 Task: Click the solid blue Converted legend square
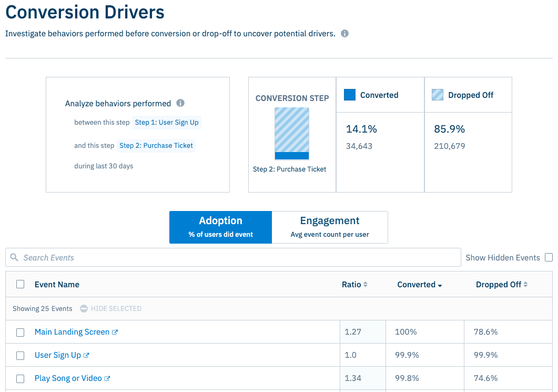coord(350,95)
